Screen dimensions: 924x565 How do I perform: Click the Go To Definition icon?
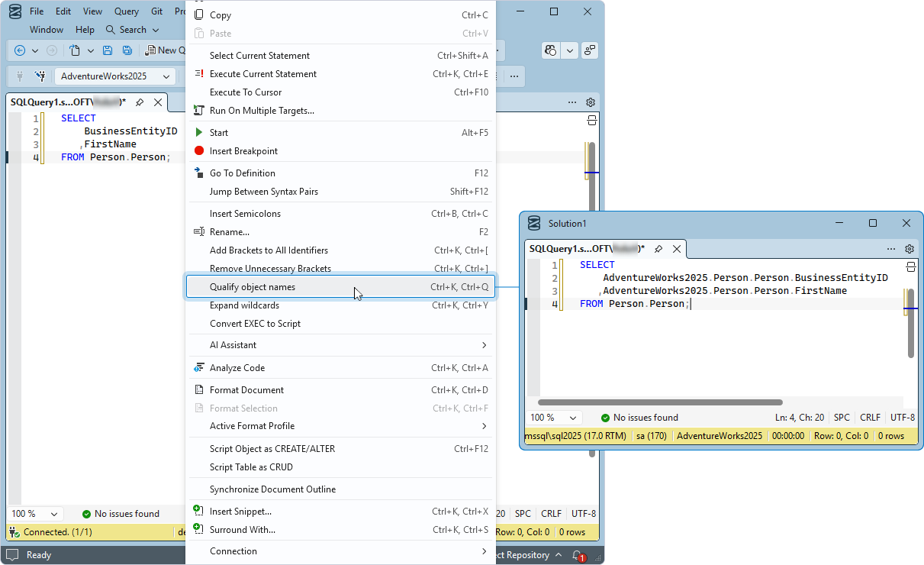pos(199,173)
